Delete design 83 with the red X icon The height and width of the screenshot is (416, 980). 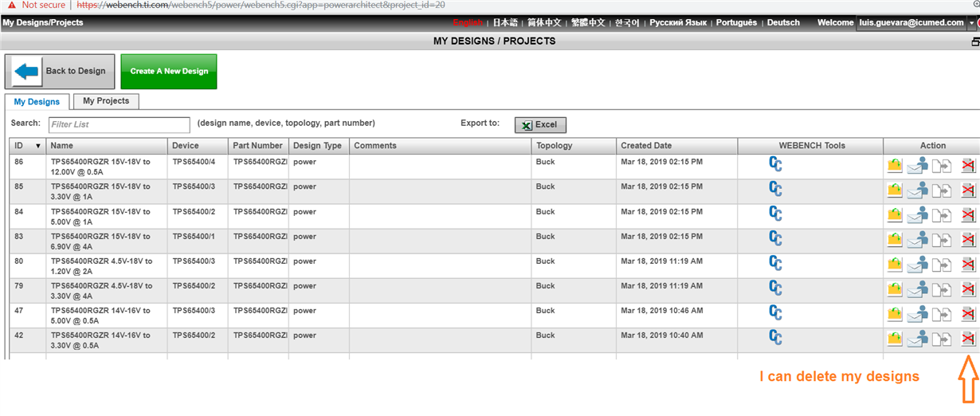tap(968, 240)
